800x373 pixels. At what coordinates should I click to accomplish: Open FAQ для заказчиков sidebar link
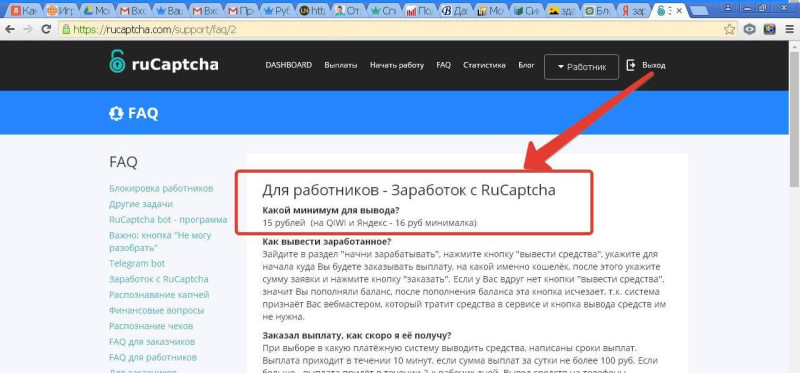(152, 341)
